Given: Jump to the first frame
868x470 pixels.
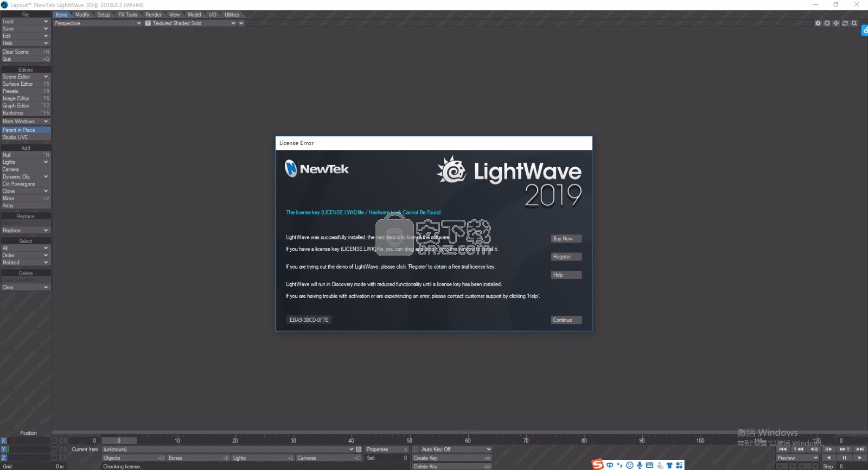Looking at the screenshot, I should pos(782,449).
